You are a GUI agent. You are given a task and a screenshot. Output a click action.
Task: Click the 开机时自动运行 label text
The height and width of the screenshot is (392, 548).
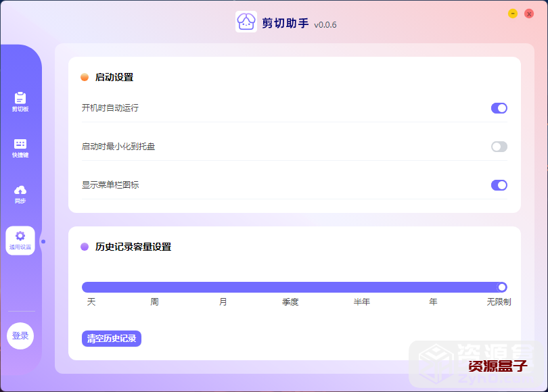pyautogui.click(x=110, y=108)
